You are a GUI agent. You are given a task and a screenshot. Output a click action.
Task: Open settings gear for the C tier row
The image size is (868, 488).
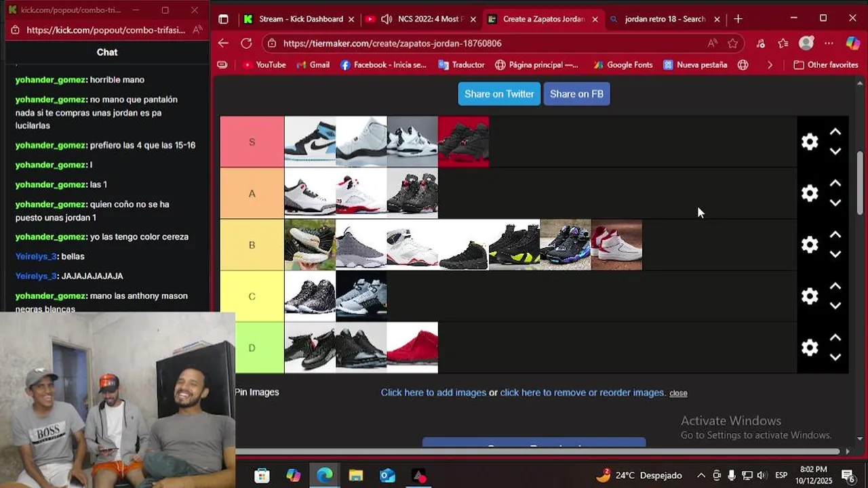[x=810, y=296]
